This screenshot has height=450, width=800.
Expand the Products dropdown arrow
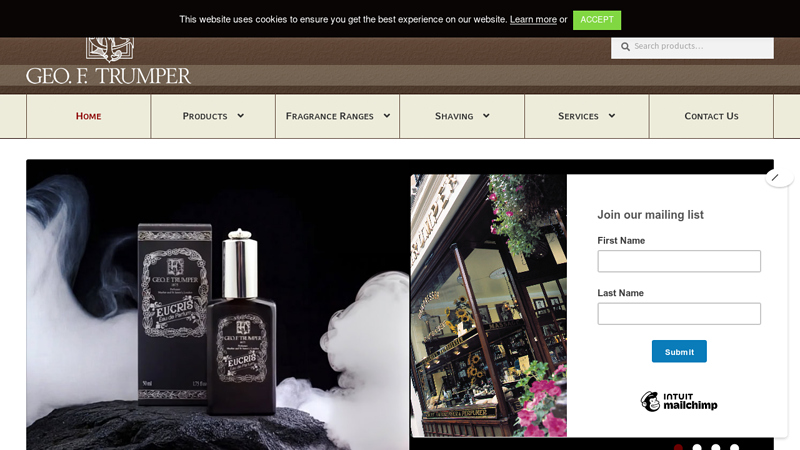coord(240,116)
